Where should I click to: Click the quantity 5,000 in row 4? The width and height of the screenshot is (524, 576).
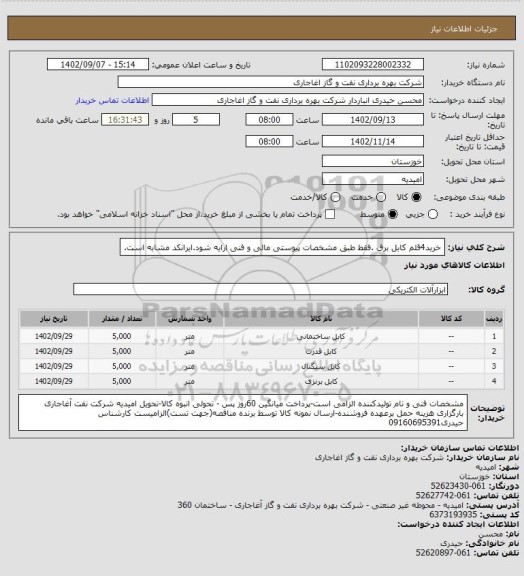[122, 381]
